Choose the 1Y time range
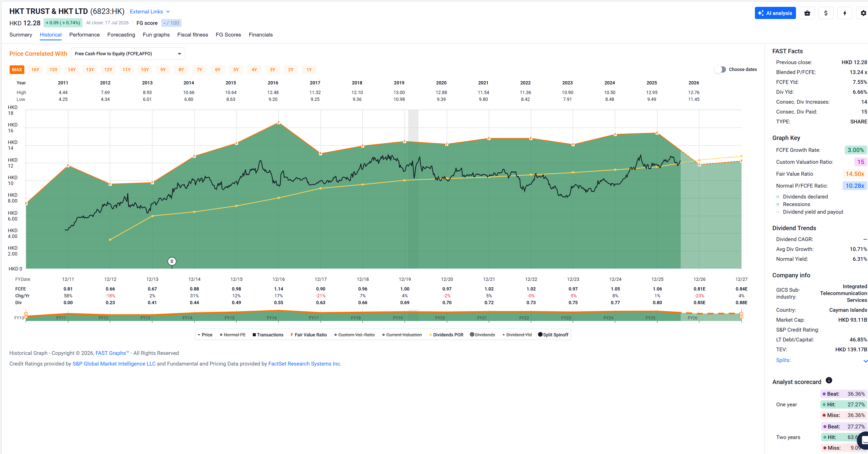868x454 pixels. pos(309,70)
